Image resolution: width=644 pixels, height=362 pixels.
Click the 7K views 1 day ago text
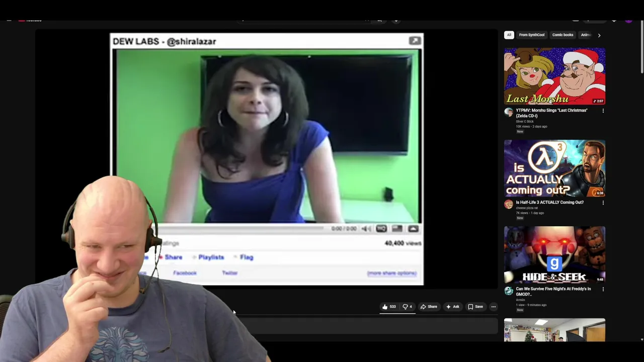pos(530,213)
